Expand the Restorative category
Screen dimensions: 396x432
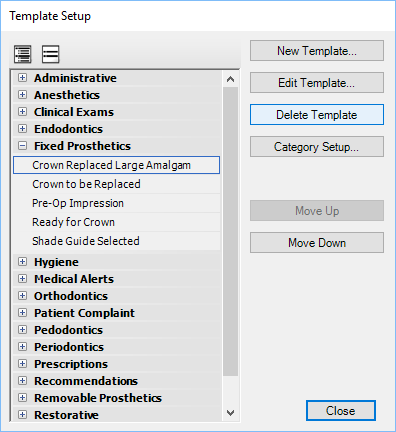[22, 415]
